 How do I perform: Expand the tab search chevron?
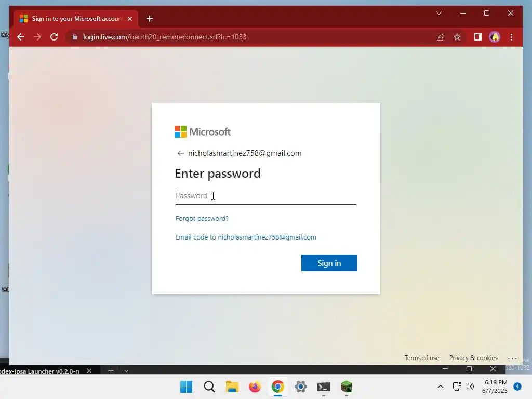[x=438, y=13]
